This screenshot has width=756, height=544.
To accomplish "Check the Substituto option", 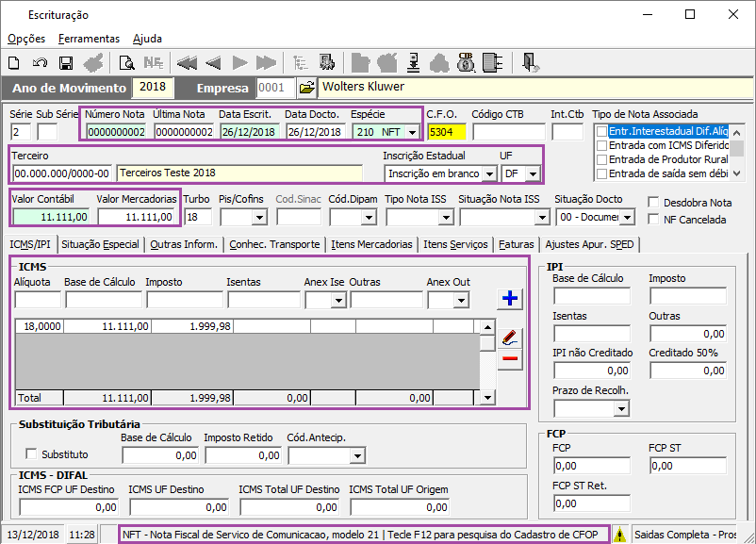I will 31,453.
